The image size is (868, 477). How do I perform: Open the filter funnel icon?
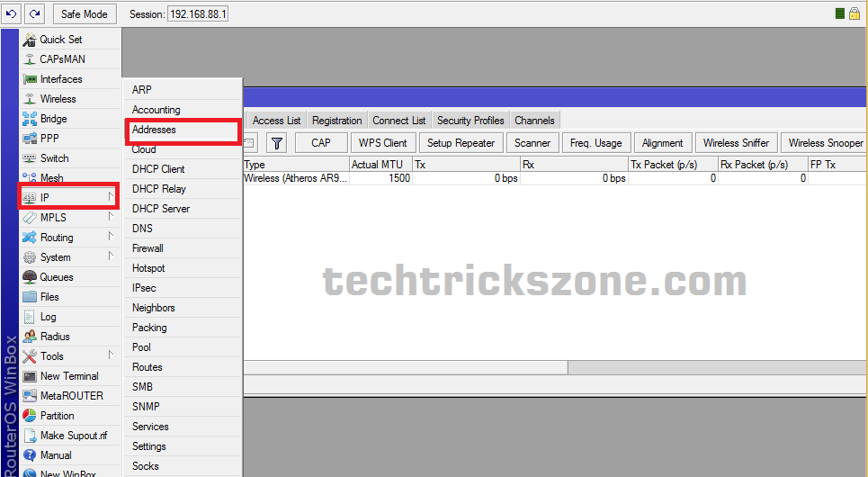277,143
